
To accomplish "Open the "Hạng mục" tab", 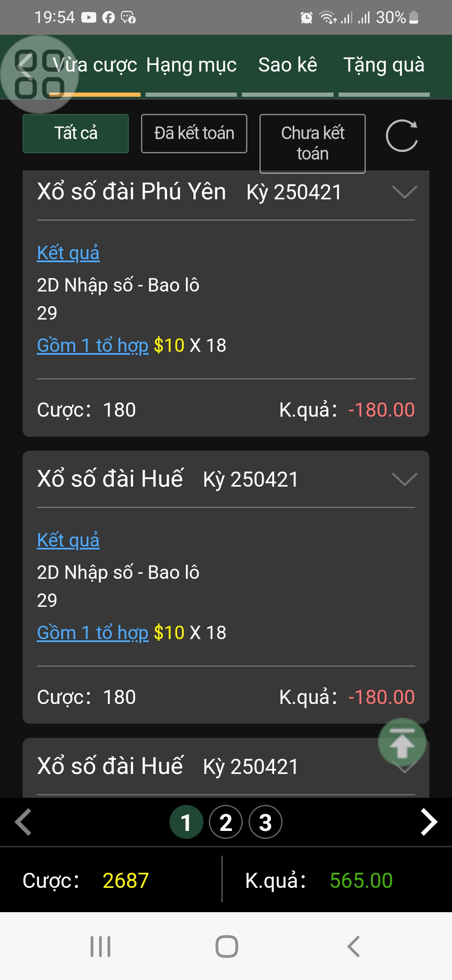I will pyautogui.click(x=191, y=66).
